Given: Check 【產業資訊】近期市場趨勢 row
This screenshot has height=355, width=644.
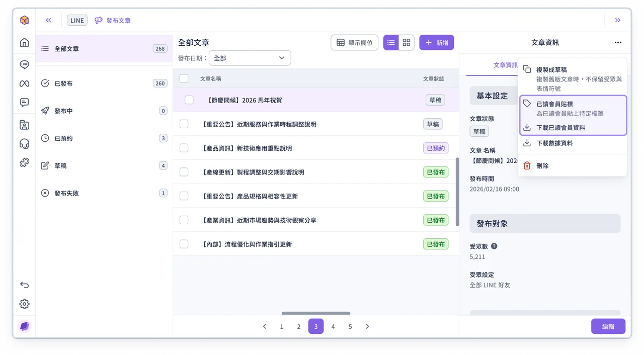Looking at the screenshot, I should [184, 220].
